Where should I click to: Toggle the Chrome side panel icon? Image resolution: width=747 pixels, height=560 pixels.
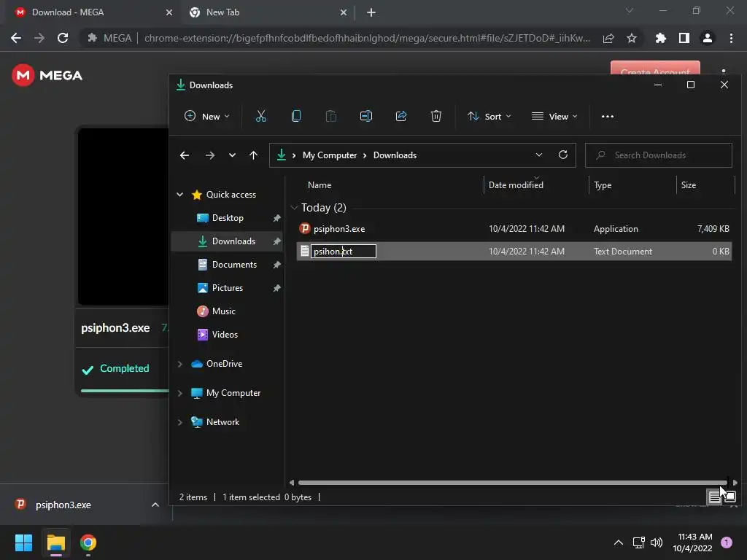pos(684,38)
